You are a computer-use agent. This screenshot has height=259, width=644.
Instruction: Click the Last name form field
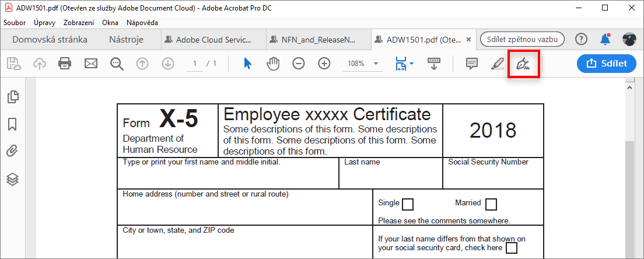point(391,173)
